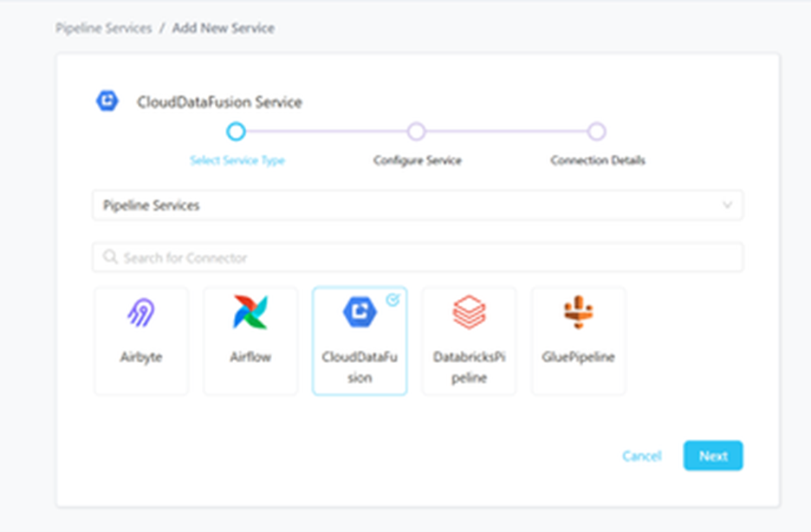Go to the Connection Details step circle

click(x=596, y=132)
